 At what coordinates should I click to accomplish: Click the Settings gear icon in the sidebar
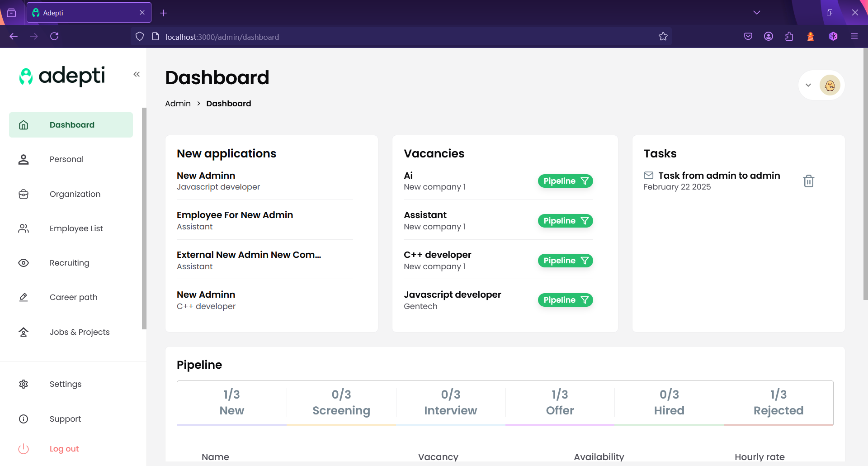tap(24, 384)
